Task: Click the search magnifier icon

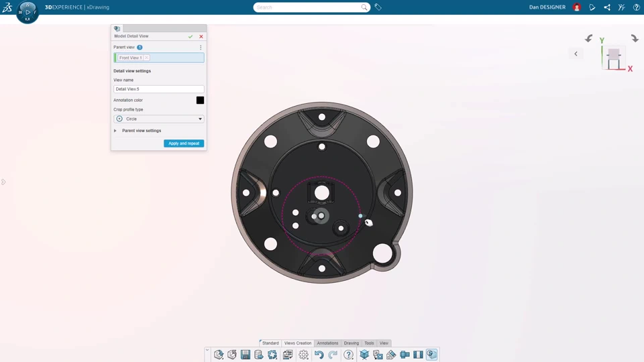Action: point(364,7)
